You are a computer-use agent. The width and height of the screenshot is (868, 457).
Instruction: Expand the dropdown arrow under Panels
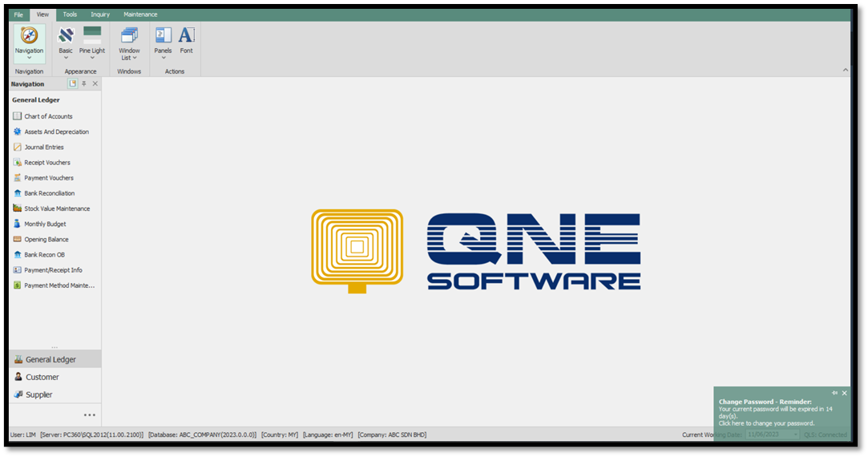(x=163, y=58)
